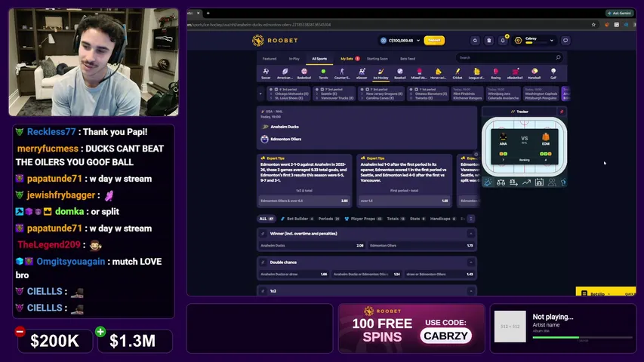
Task: Select the Horse racing sport icon
Action: click(x=438, y=73)
